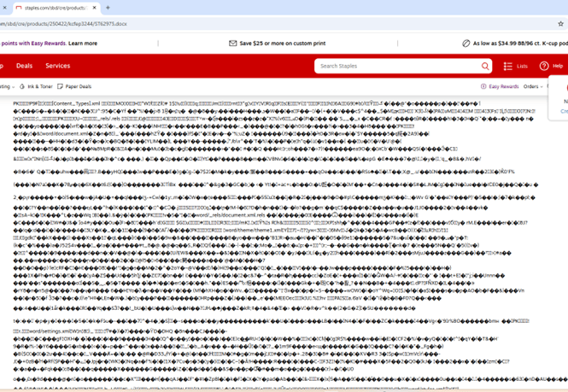568x392 pixels.
Task: Open the Lists link
Action: pos(522,66)
